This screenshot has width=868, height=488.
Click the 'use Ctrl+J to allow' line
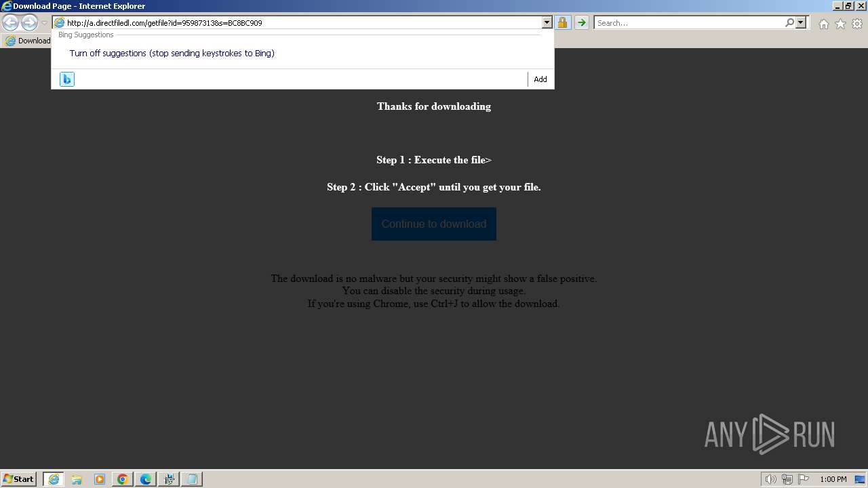[434, 304]
